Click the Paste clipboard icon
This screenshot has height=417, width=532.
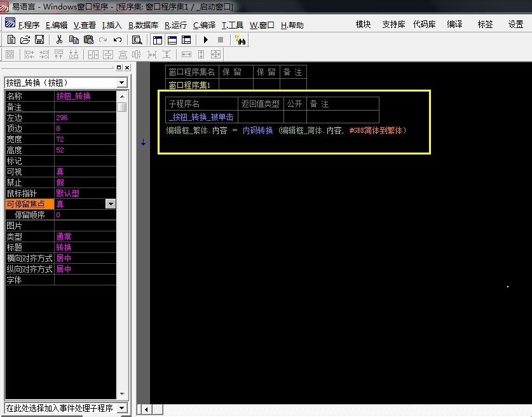tap(88, 39)
